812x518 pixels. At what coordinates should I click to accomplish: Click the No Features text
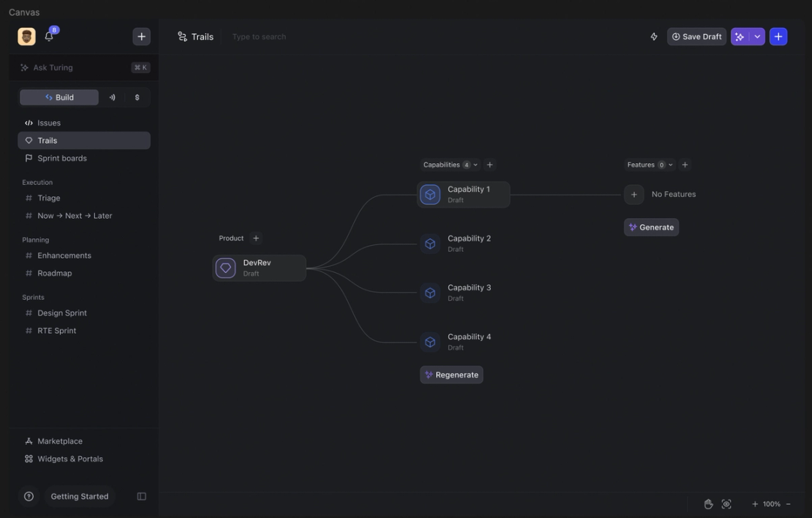click(x=674, y=194)
